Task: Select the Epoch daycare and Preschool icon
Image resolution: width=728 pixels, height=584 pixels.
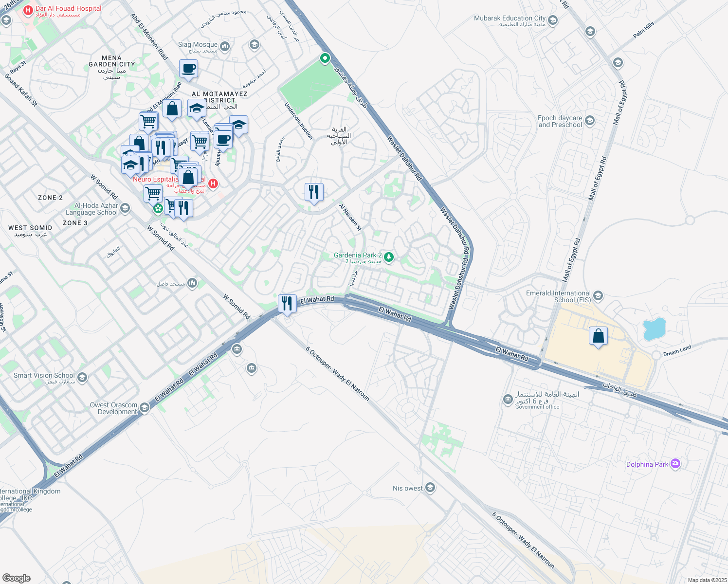Action: tap(590, 120)
